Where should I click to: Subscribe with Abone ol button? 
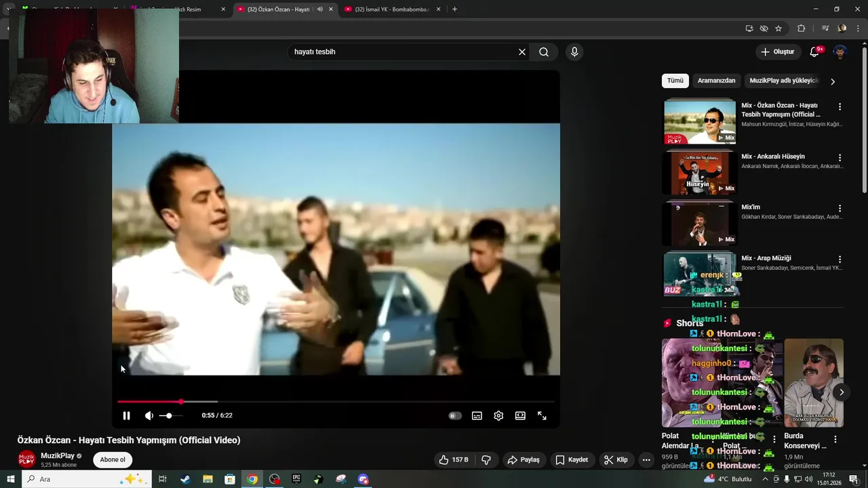click(x=113, y=460)
